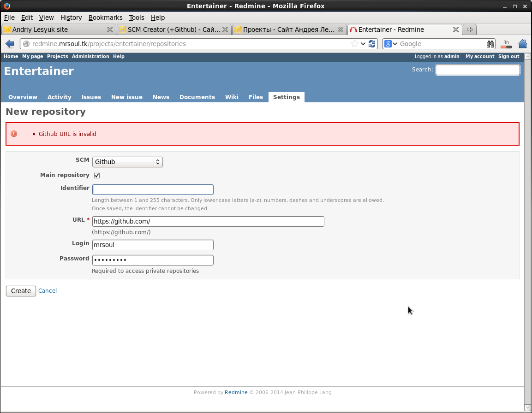Open the admin user profile link
Viewport: 532px width, 413px height.
[x=452, y=57]
